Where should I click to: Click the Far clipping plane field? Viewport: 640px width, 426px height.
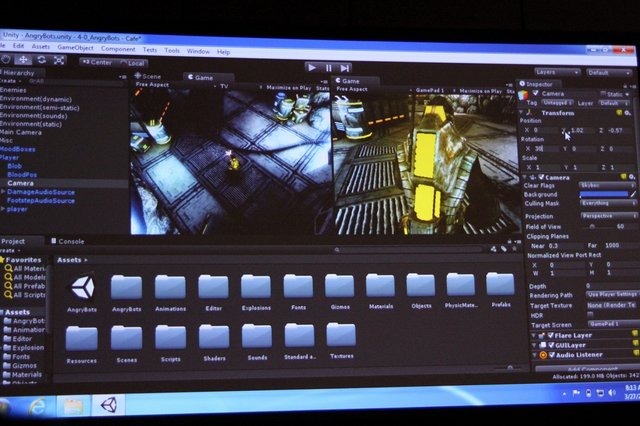pyautogui.click(x=620, y=245)
